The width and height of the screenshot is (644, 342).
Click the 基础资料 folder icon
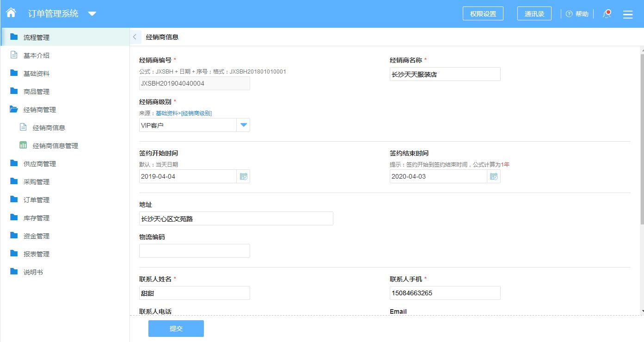pyautogui.click(x=14, y=73)
